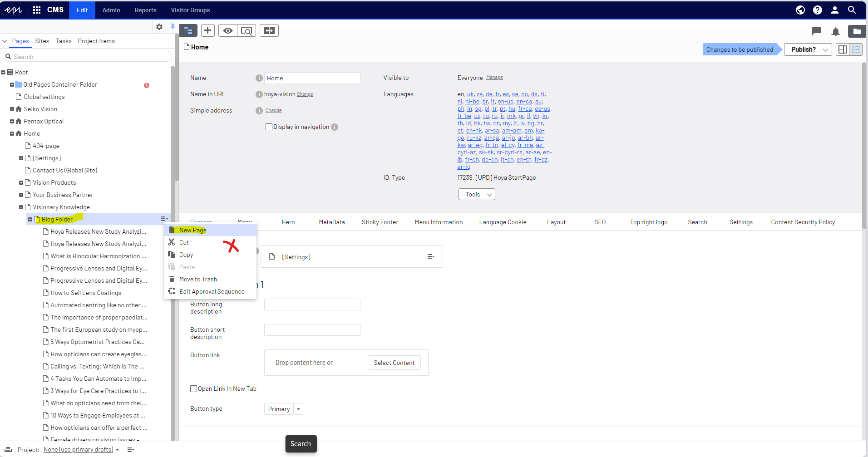Open the compare versions icon

click(269, 30)
